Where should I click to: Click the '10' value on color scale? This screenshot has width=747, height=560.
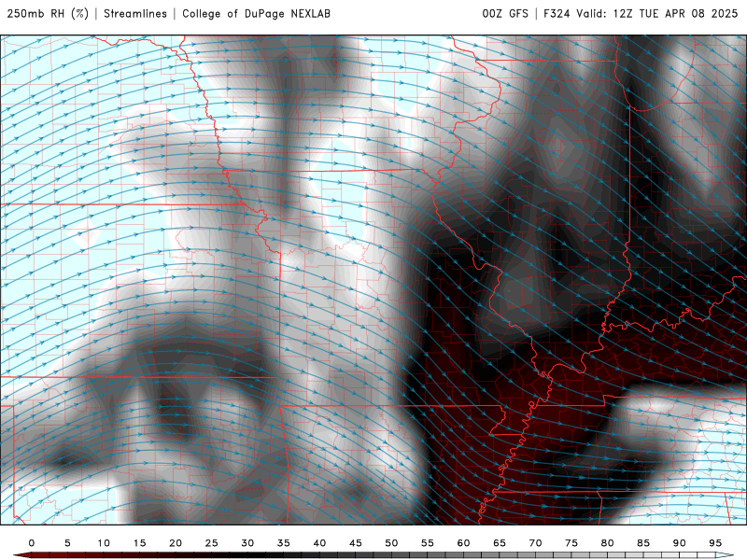pyautogui.click(x=104, y=543)
